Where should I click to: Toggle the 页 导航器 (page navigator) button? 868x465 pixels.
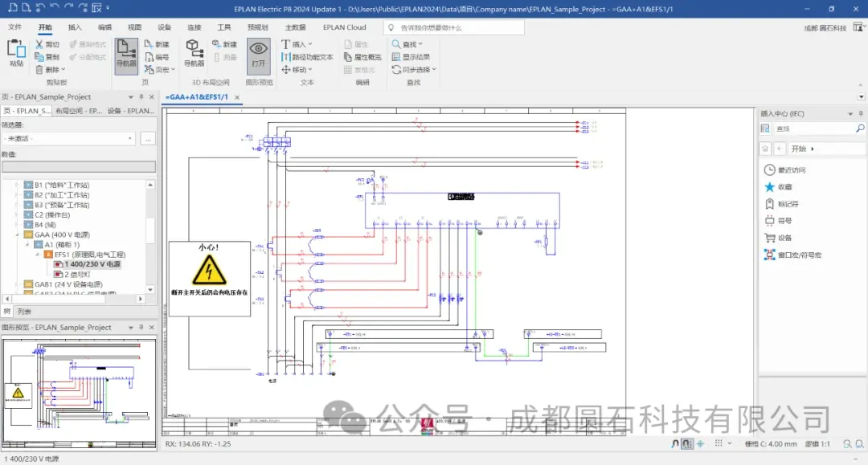126,55
